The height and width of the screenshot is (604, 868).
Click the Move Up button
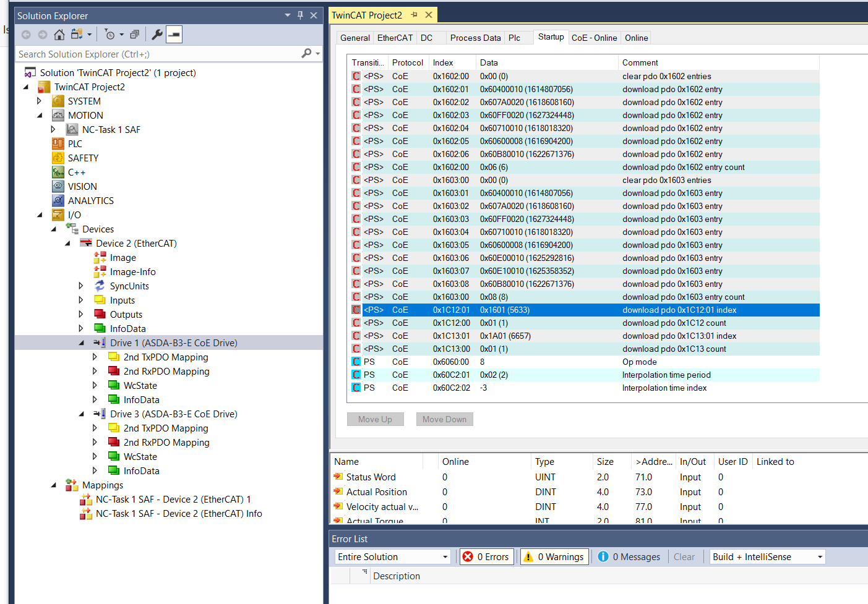pyautogui.click(x=375, y=419)
